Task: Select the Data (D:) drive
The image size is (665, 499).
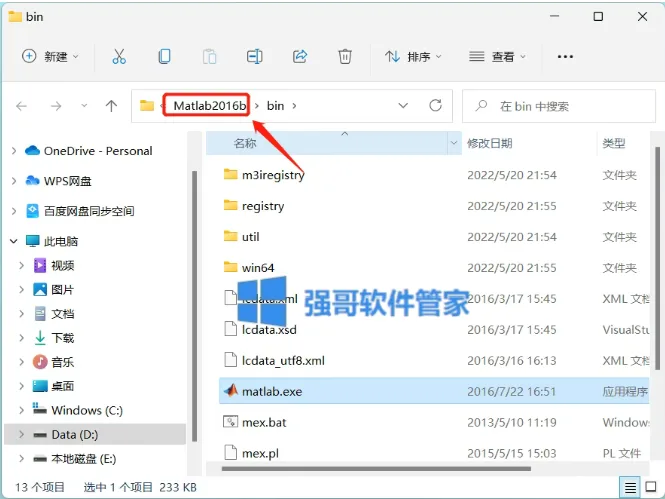Action: (95, 435)
